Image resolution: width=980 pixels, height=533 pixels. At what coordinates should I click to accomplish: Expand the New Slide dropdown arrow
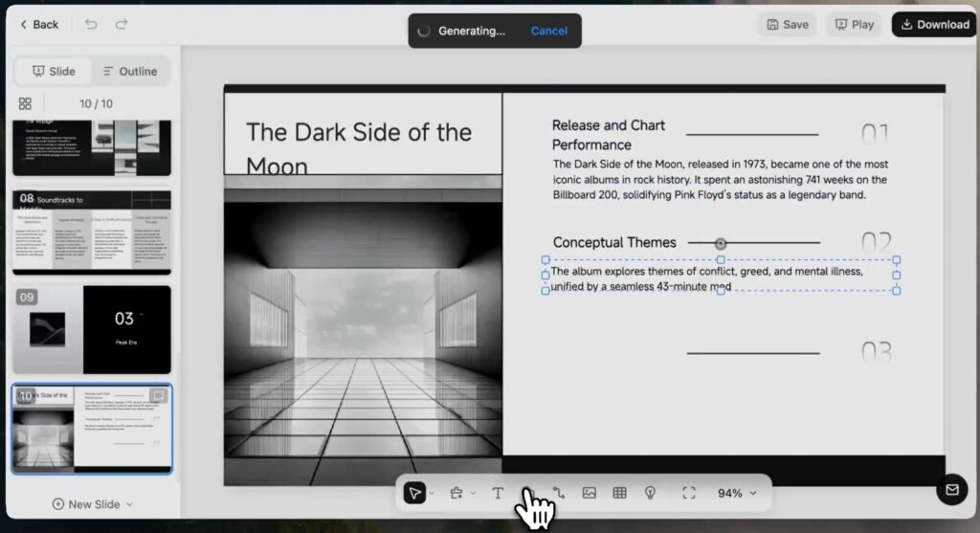click(x=129, y=504)
